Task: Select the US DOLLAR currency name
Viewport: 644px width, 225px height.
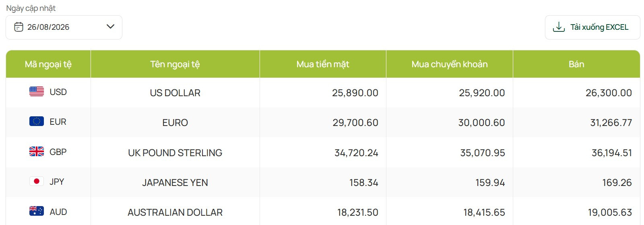Action: coord(175,93)
